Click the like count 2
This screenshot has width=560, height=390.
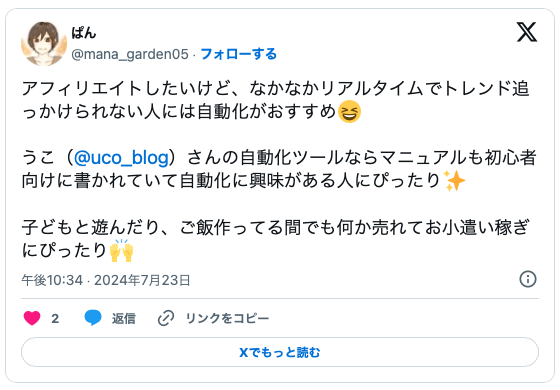click(x=55, y=318)
